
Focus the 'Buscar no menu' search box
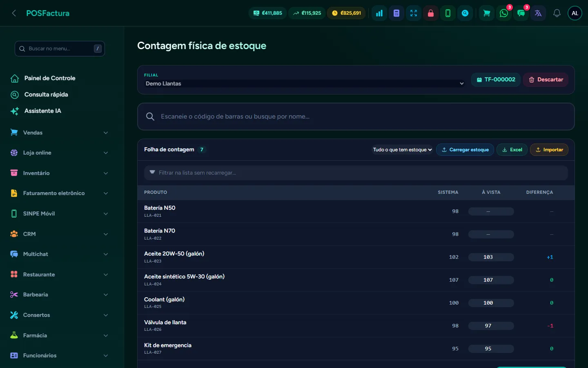60,49
